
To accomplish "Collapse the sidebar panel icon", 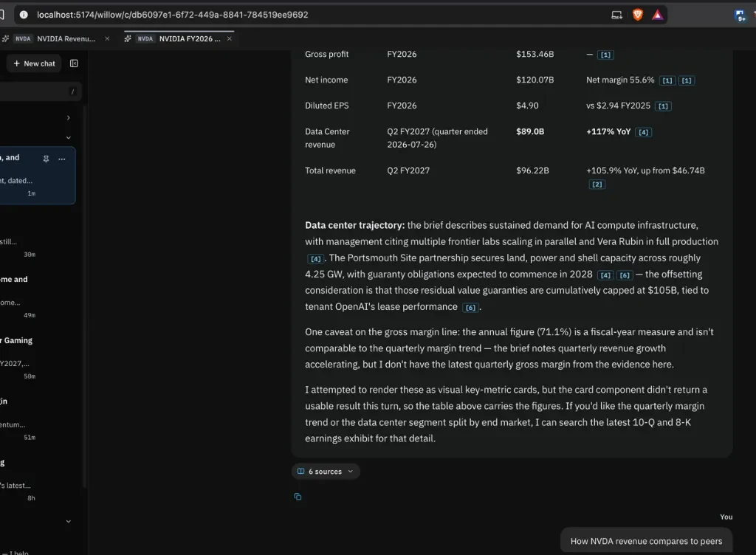I will (74, 63).
